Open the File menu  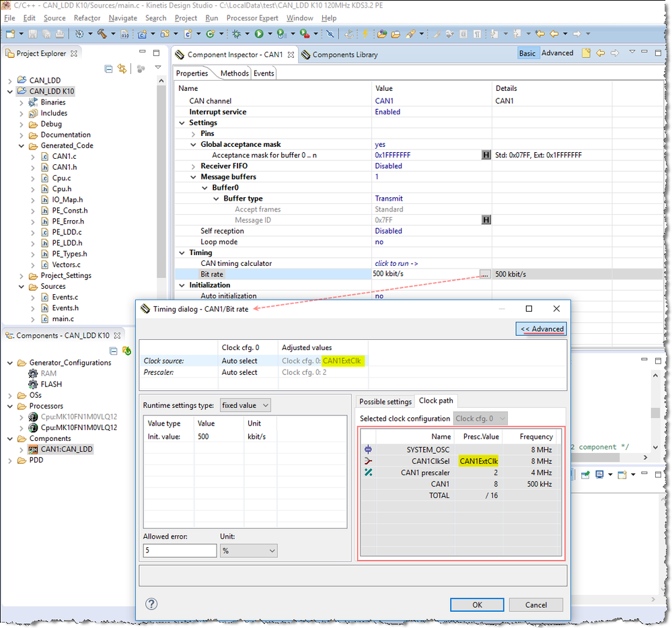click(x=9, y=18)
